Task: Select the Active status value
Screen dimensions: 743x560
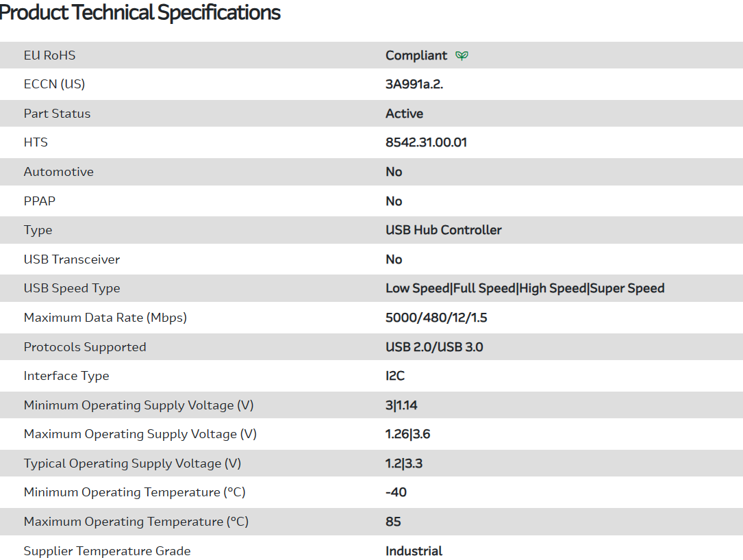Action: (x=404, y=114)
